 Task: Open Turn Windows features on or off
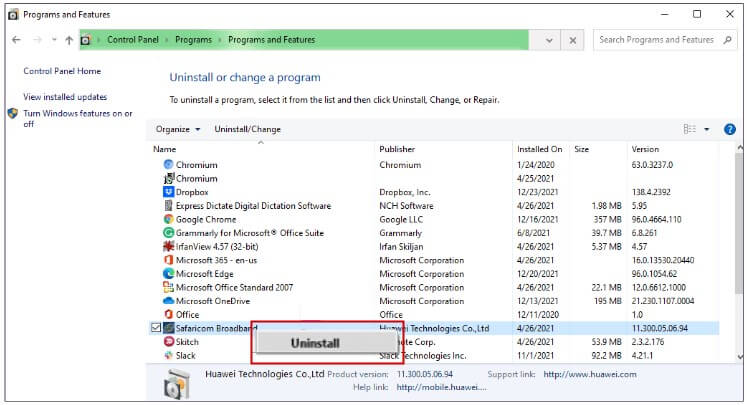pos(78,119)
